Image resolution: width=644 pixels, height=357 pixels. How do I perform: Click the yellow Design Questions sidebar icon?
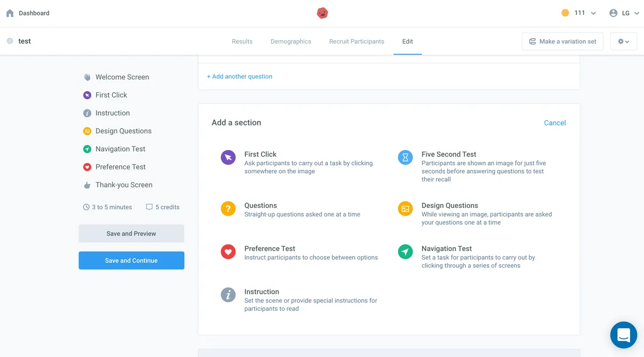(87, 131)
